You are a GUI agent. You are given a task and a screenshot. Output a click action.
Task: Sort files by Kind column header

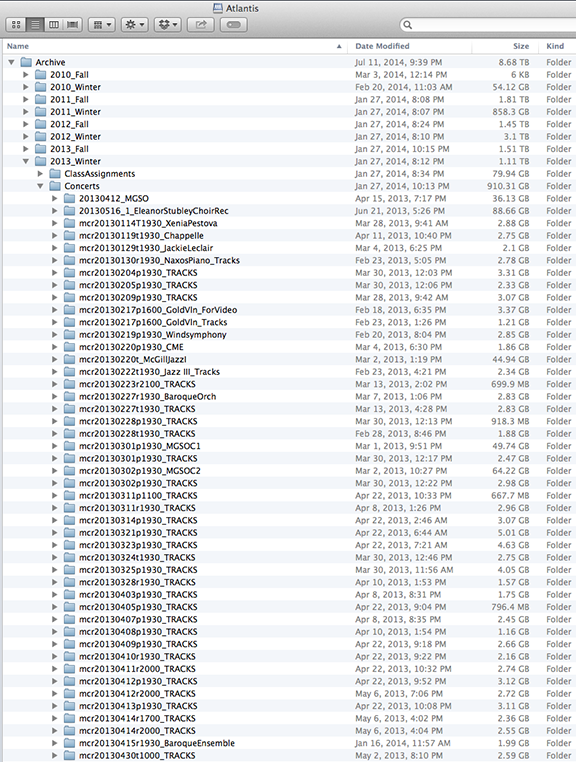coord(557,46)
